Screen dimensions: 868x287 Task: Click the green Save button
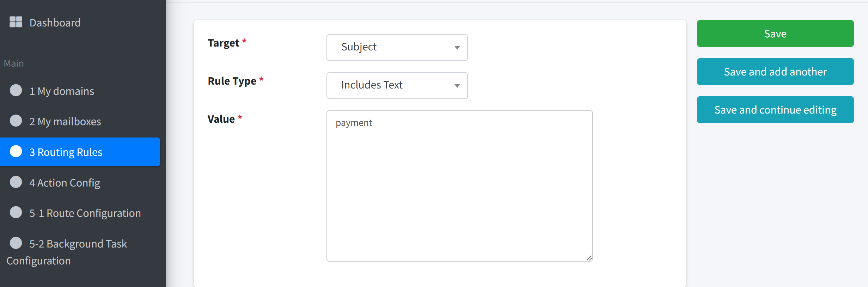point(775,33)
